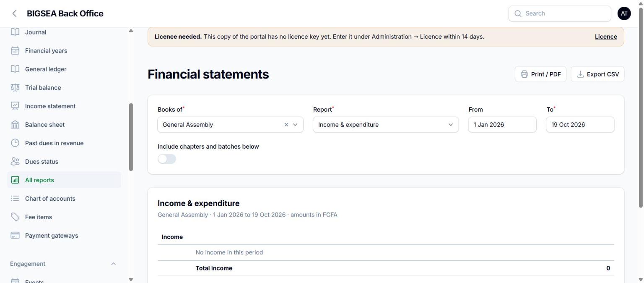Click the Dues status people icon
The width and height of the screenshot is (644, 283).
[15, 162]
